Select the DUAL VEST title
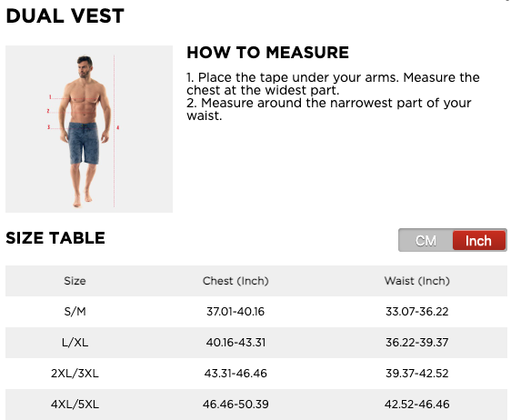This screenshot has width=511, height=420. (65, 15)
